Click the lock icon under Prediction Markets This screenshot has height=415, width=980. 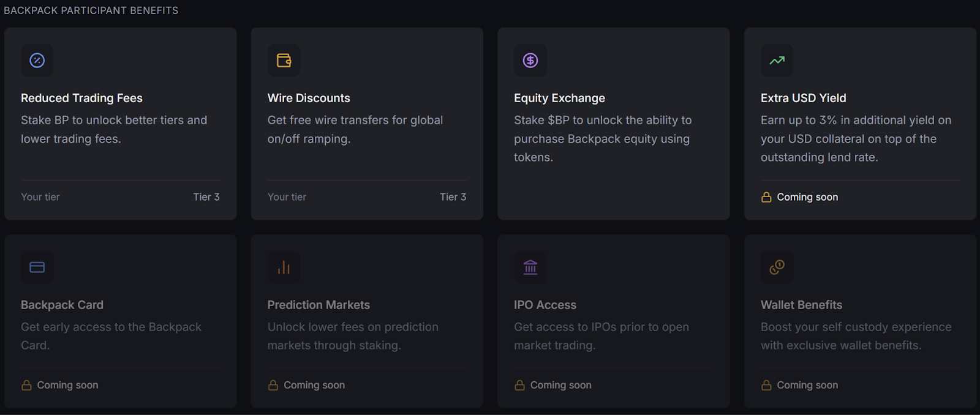(273, 385)
